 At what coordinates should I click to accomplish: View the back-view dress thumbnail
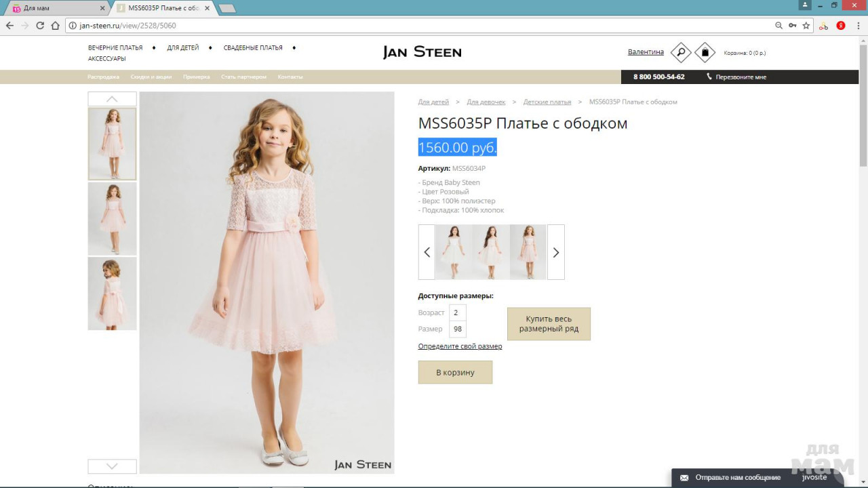pyautogui.click(x=112, y=293)
